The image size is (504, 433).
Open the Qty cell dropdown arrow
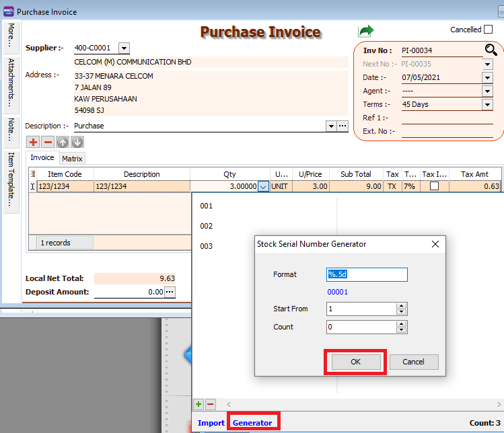coord(263,187)
